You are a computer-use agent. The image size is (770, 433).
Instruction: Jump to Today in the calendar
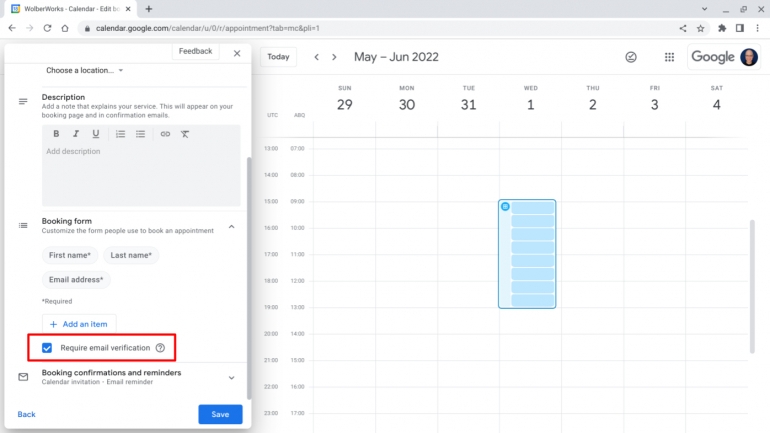click(x=278, y=57)
